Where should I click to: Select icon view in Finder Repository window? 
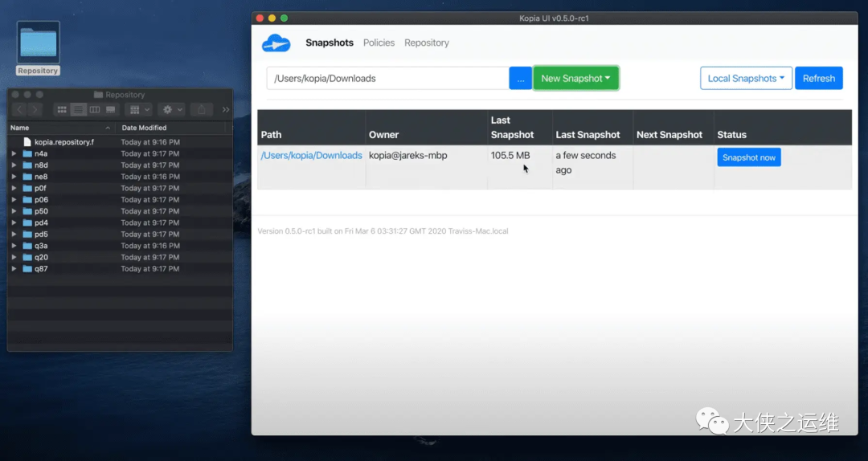click(x=62, y=109)
